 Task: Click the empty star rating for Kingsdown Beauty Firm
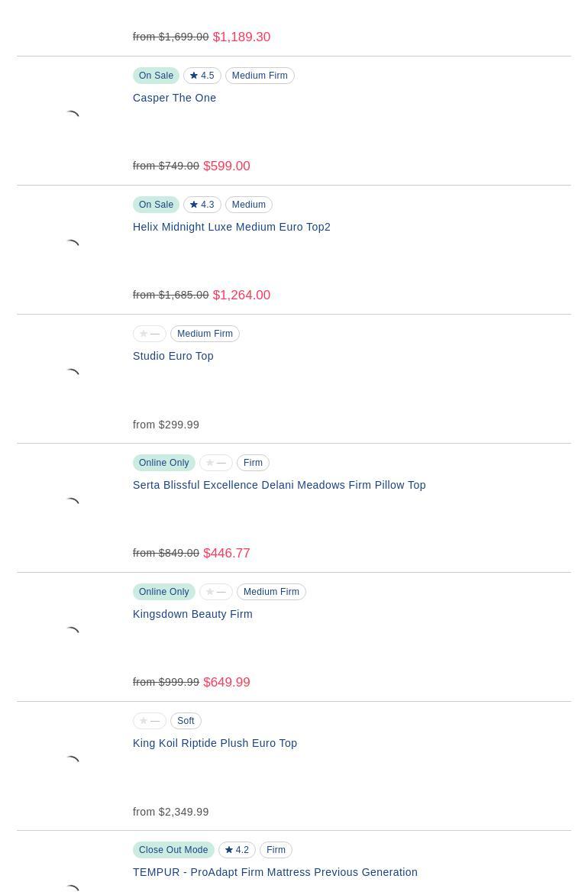tap(216, 592)
